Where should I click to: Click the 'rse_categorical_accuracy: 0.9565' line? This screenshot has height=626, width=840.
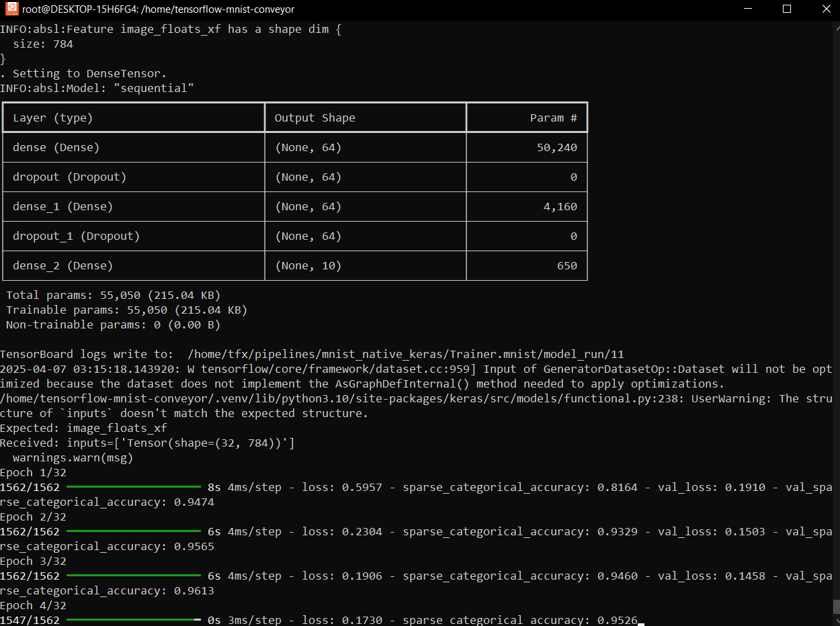pos(107,546)
